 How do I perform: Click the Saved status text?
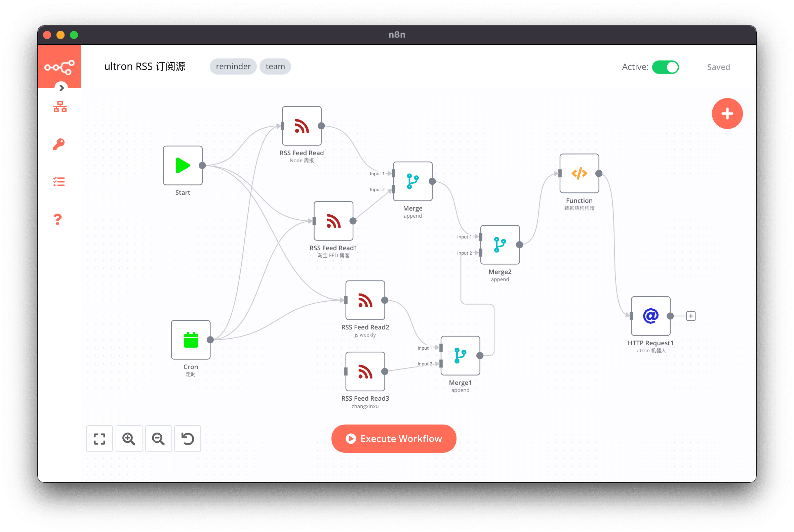[718, 67]
